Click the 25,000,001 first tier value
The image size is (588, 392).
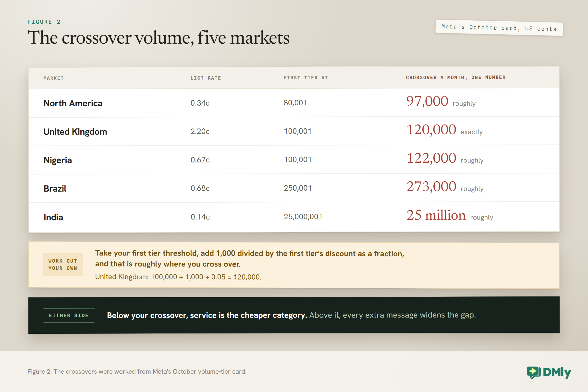pos(303,217)
